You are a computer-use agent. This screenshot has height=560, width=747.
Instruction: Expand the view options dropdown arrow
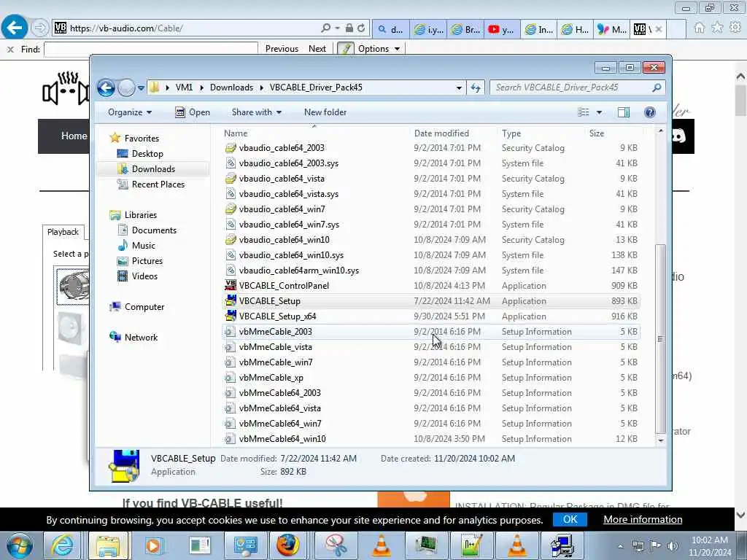click(x=599, y=112)
